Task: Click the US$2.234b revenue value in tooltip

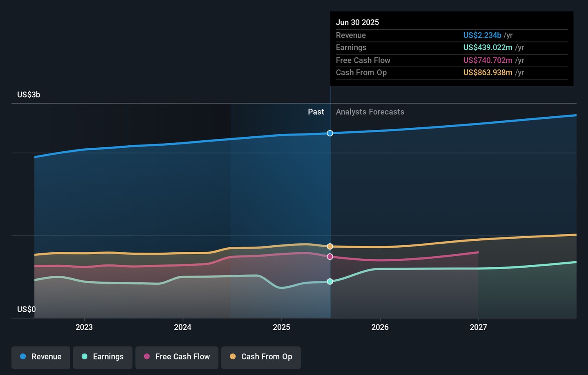Action: 482,36
